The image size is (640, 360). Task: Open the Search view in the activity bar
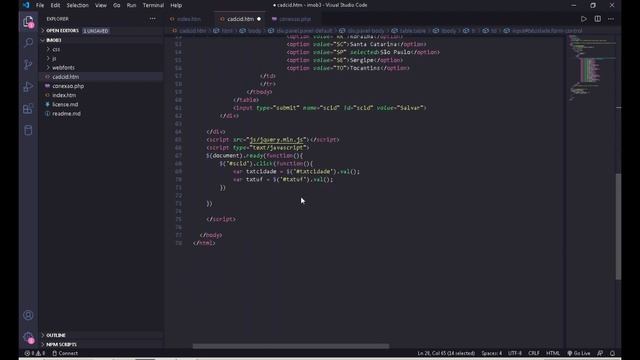tap(28, 42)
